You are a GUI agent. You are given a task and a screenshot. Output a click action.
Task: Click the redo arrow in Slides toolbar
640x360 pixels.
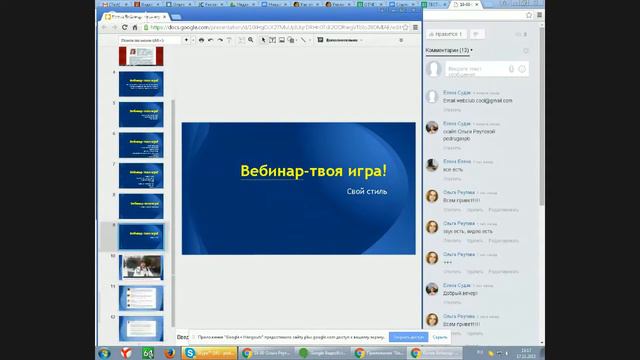220,40
